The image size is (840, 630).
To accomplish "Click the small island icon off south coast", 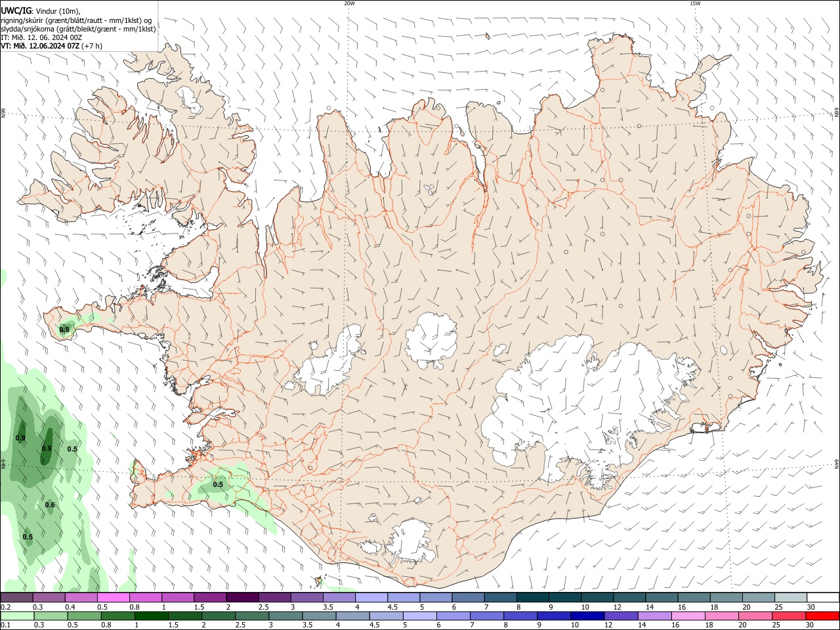I will click(319, 580).
